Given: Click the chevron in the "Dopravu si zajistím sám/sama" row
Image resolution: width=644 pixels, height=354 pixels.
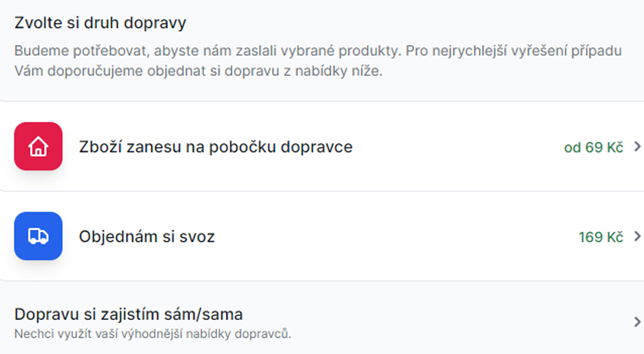Looking at the screenshot, I should tap(637, 322).
